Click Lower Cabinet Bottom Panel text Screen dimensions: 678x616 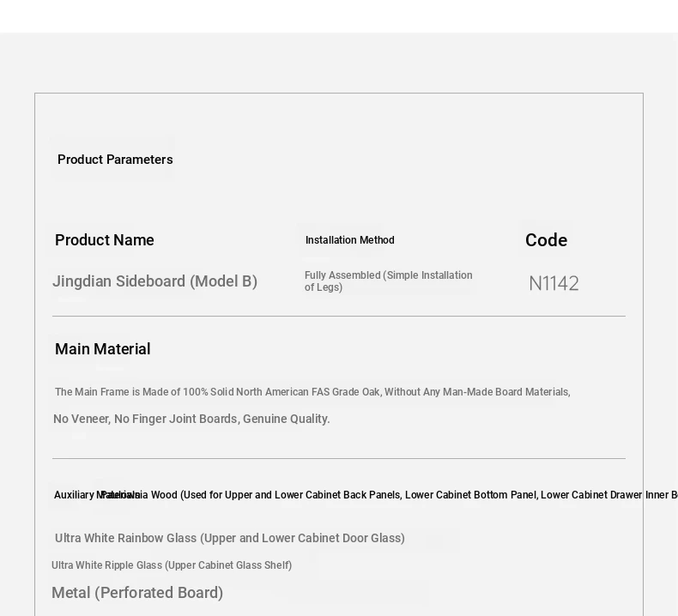[471, 495]
